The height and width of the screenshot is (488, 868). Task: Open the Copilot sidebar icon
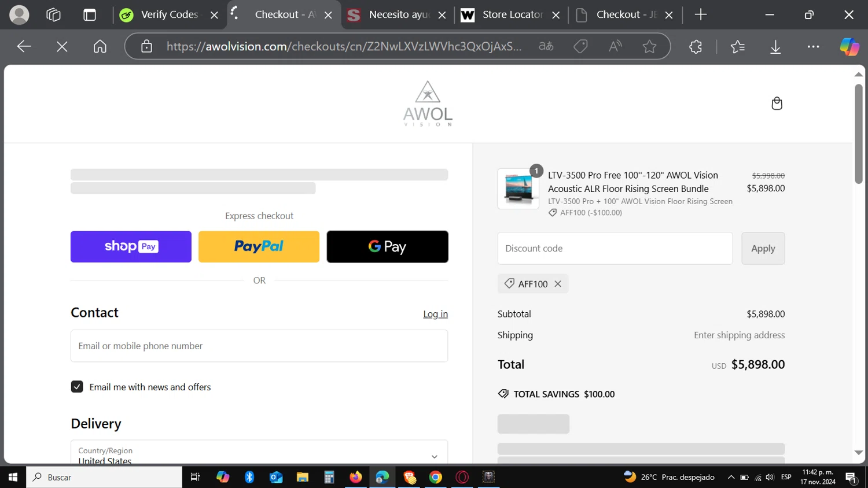pos(849,46)
